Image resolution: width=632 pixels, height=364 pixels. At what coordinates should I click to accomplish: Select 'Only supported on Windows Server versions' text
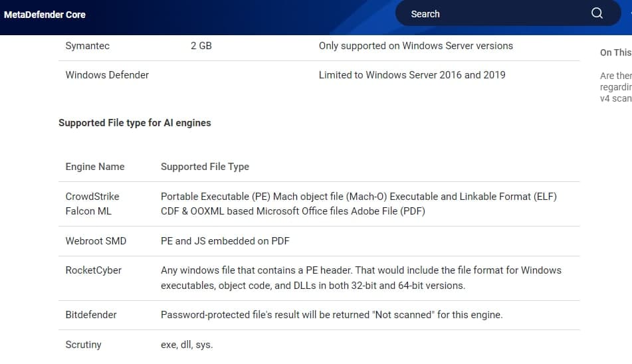415,46
